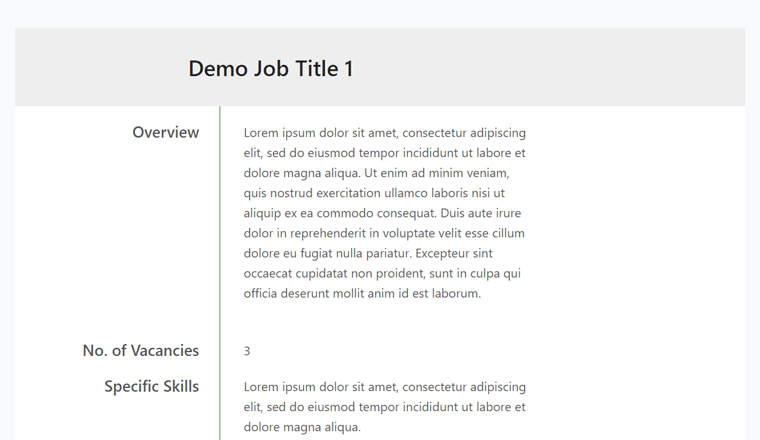The image size is (760, 440).
Task: Click first line of Overview paragraph
Action: tap(384, 133)
